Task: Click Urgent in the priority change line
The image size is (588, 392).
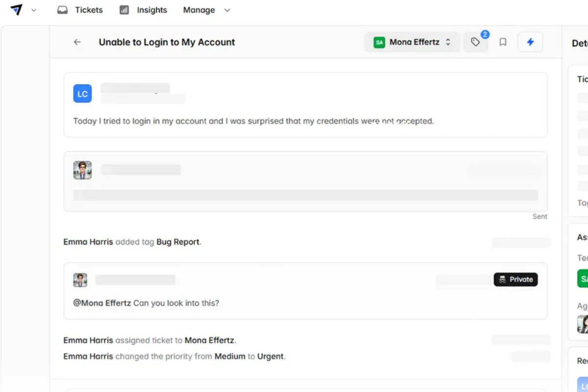Action: click(x=270, y=356)
